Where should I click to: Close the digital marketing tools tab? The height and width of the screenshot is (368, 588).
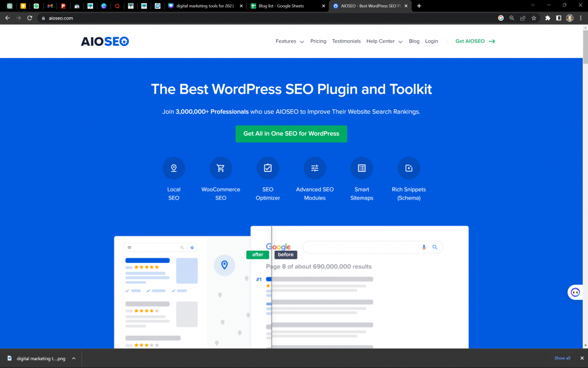pyautogui.click(x=241, y=6)
